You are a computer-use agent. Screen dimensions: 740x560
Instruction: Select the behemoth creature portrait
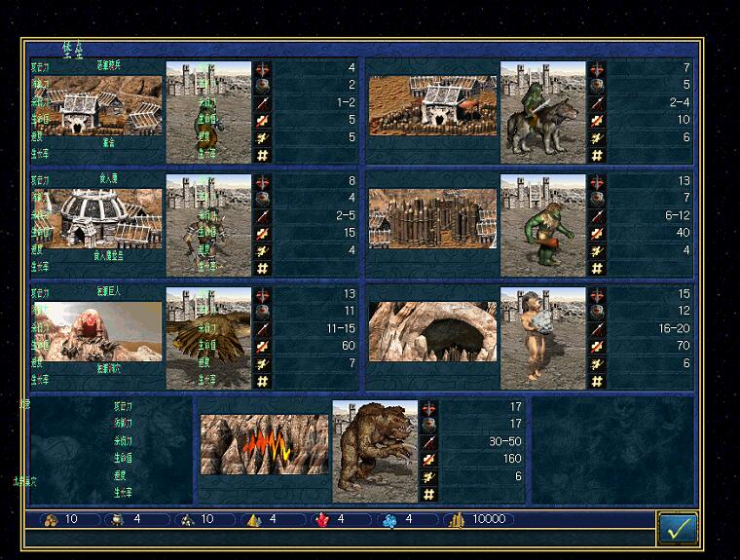coord(375,451)
